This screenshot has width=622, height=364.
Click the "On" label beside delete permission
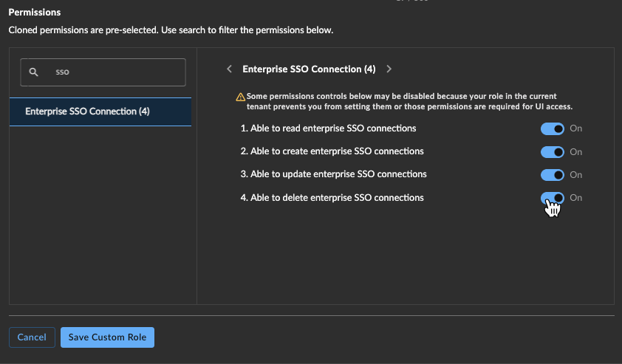point(576,198)
